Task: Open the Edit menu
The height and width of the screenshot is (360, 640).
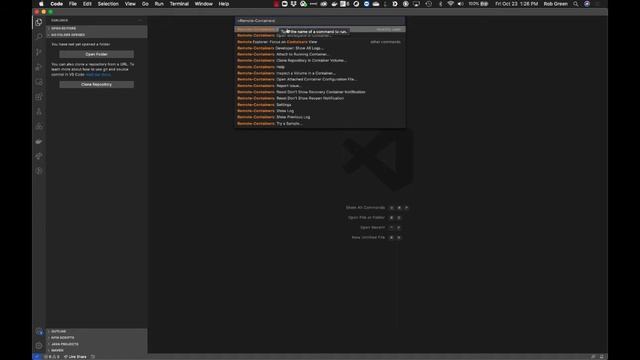Action: tap(87, 4)
